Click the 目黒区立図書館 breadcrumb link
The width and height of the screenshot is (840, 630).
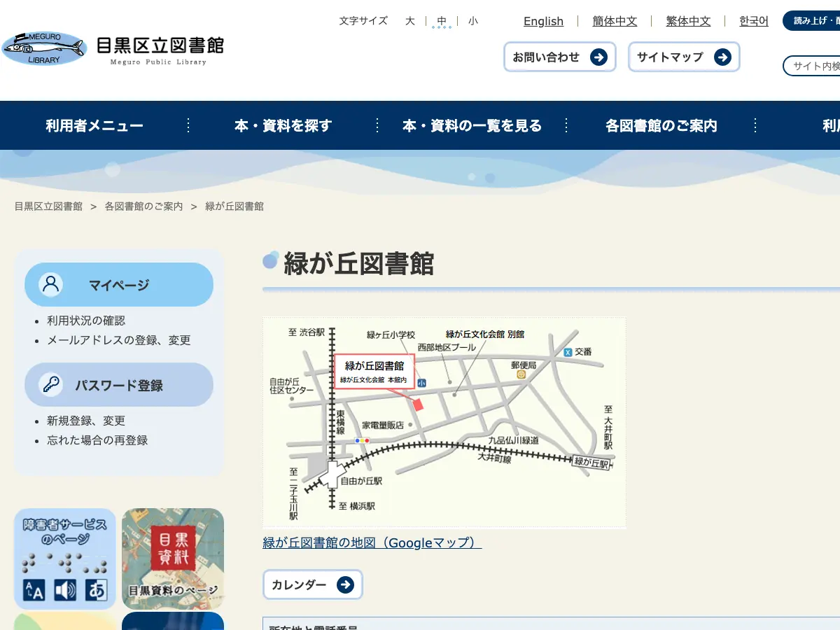48,206
